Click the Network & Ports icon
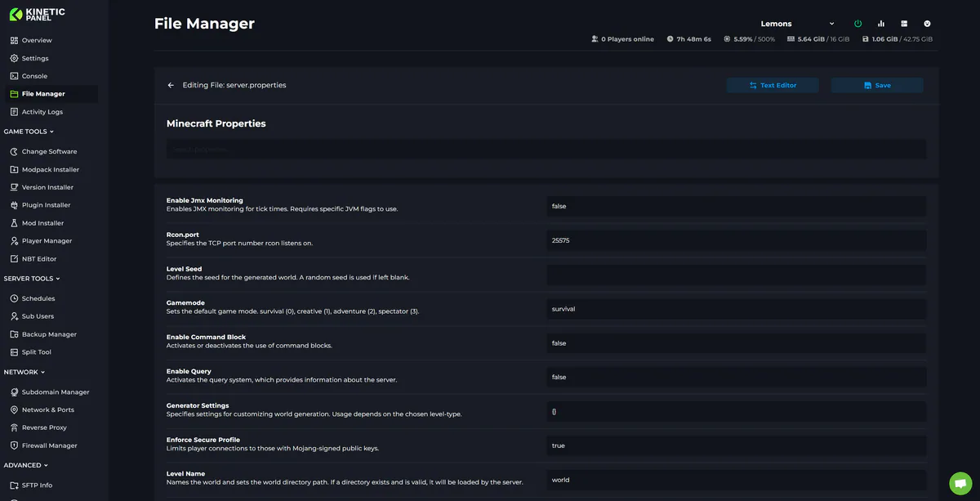Image resolution: width=980 pixels, height=501 pixels. coord(14,409)
